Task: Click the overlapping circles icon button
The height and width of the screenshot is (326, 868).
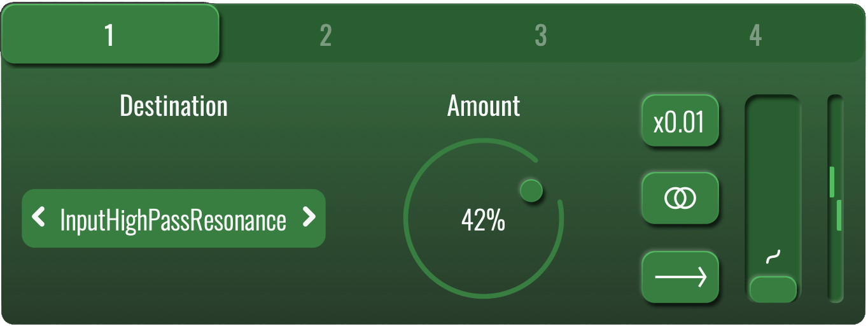Action: pos(680,198)
